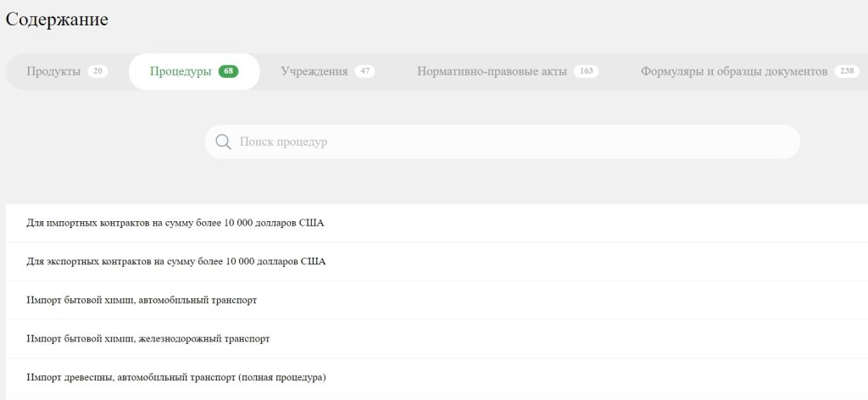This screenshot has width=868, height=400.
Task: Open procedure for export contracts over 10 000 USD
Action: click(x=437, y=262)
